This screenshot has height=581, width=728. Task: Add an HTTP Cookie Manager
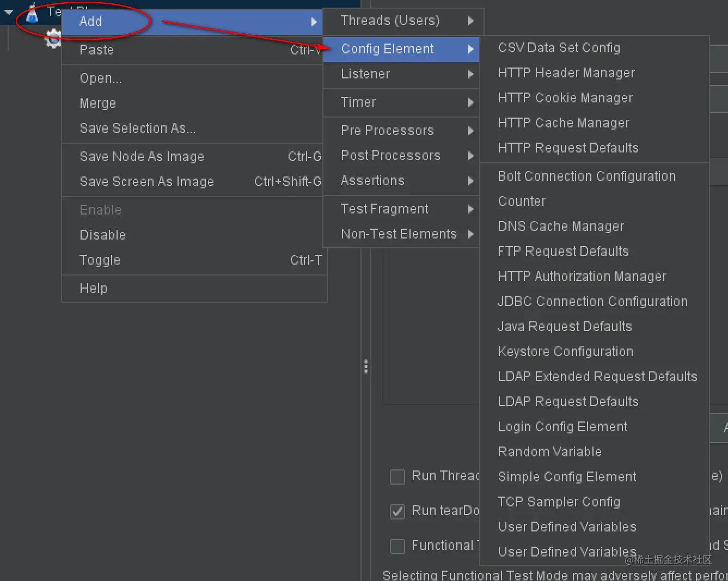(x=565, y=98)
